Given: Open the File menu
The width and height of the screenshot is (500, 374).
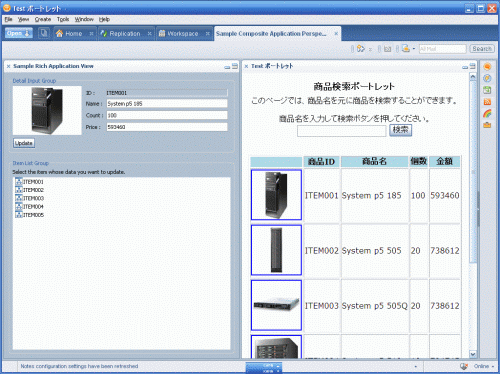Looking at the screenshot, I should point(8,19).
